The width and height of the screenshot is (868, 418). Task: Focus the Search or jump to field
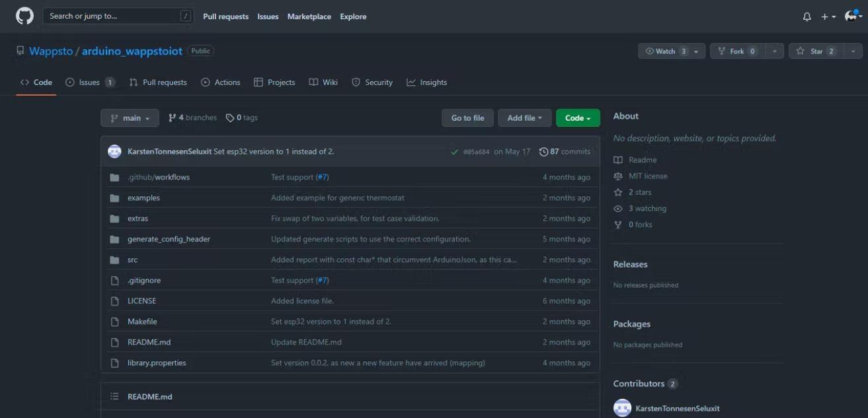118,16
